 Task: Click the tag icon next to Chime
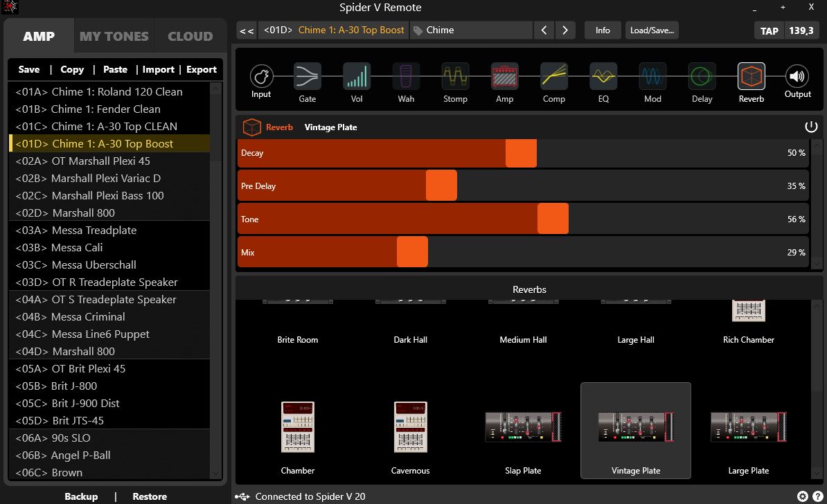(x=418, y=30)
